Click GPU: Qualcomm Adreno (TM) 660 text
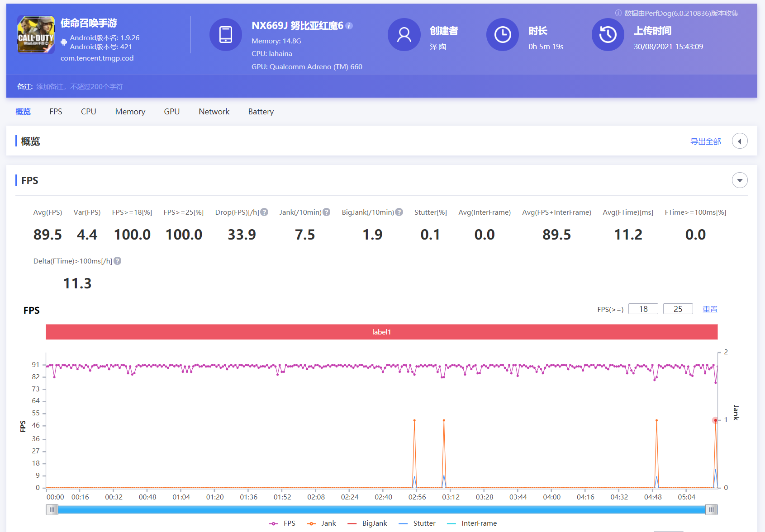Image resolution: width=765 pixels, height=532 pixels. (x=307, y=66)
